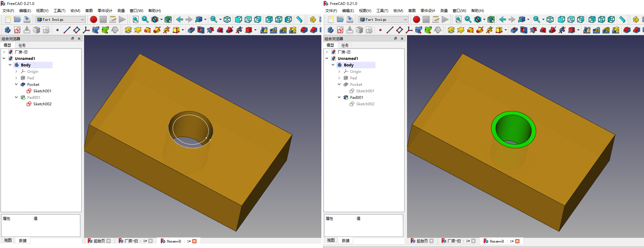Expand the Origin node in left window tree
644x248 pixels.
point(16,71)
